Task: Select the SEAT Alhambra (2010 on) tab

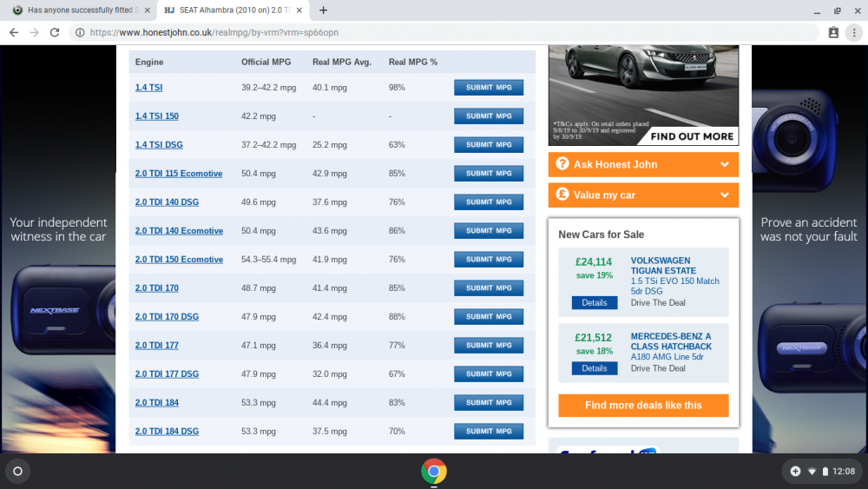Action: 233,10
